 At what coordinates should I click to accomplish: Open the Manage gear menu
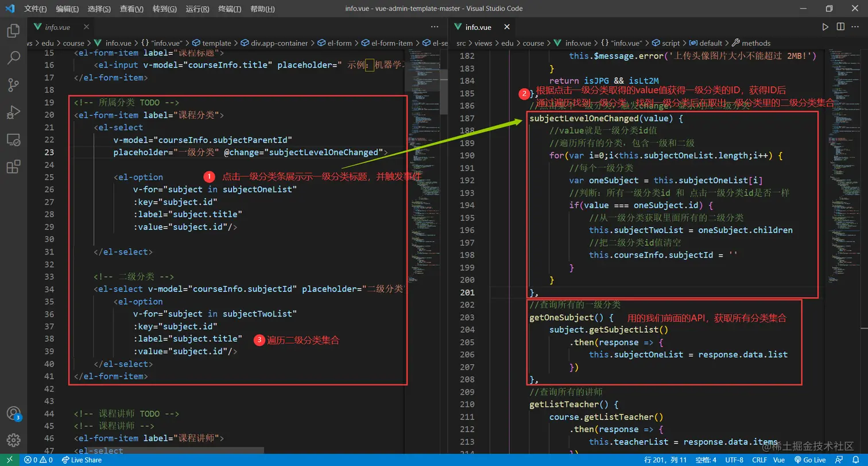[13, 440]
